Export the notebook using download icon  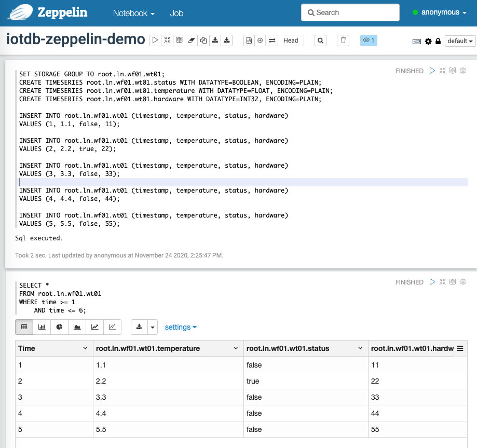pyautogui.click(x=215, y=40)
